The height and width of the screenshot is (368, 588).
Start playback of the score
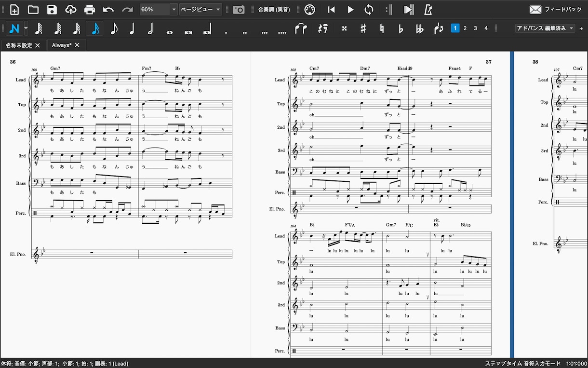(x=350, y=10)
